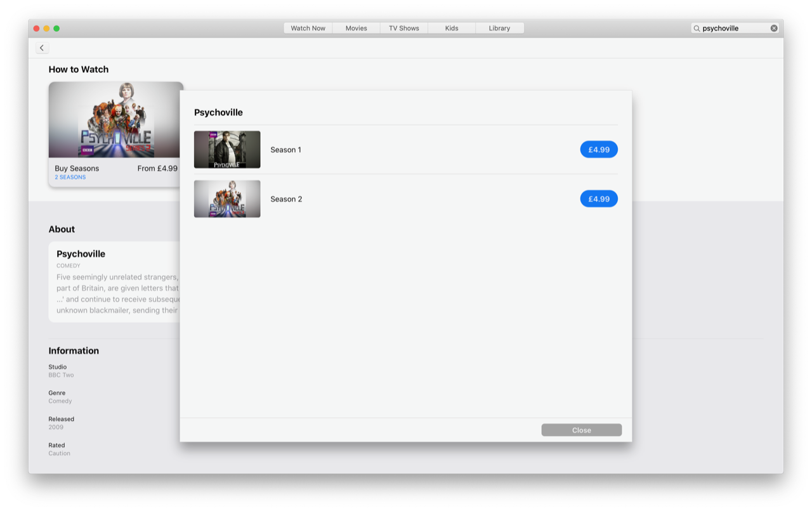The image size is (812, 511).
Task: Click the Information section heading
Action: coord(74,350)
